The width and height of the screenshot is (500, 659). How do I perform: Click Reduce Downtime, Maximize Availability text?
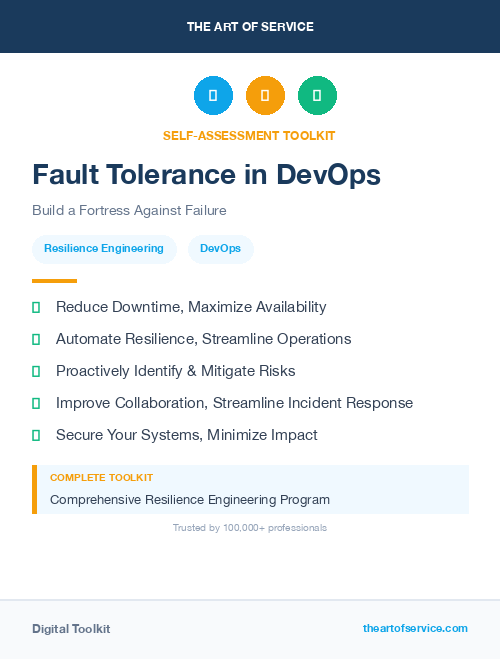tap(191, 307)
